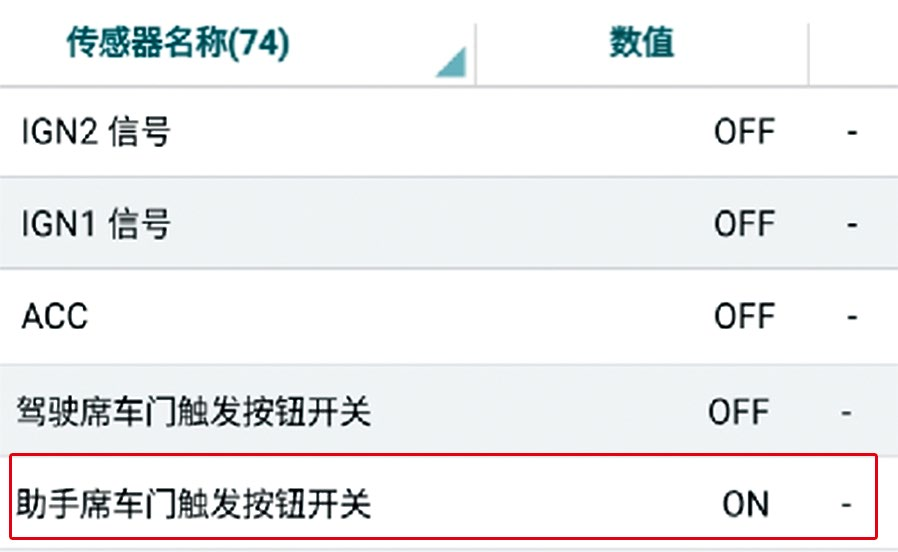The image size is (898, 552).
Task: Click dash unit cell of 助手席车门触发按钮开关
Action: point(846,506)
